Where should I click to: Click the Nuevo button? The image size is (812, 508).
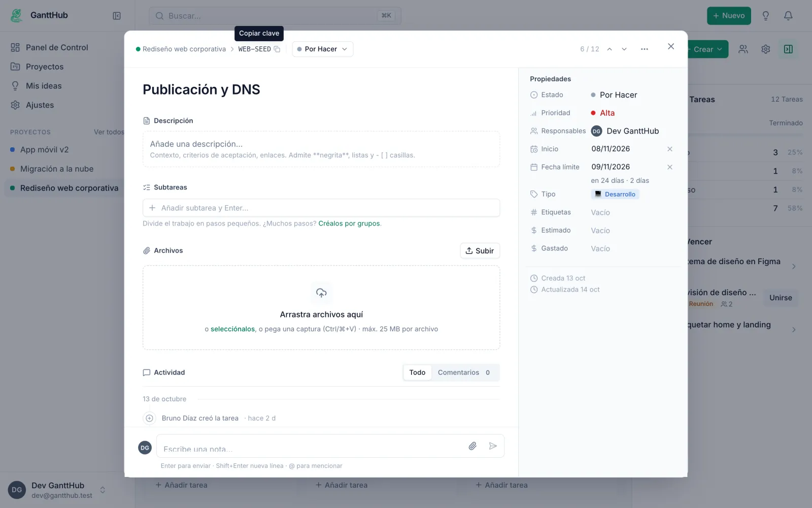point(729,16)
